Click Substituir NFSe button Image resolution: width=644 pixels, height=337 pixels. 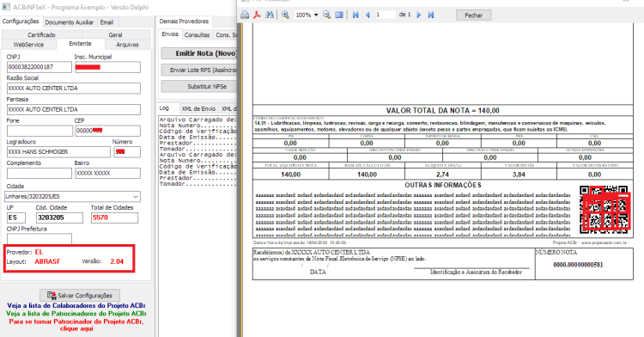(x=199, y=87)
